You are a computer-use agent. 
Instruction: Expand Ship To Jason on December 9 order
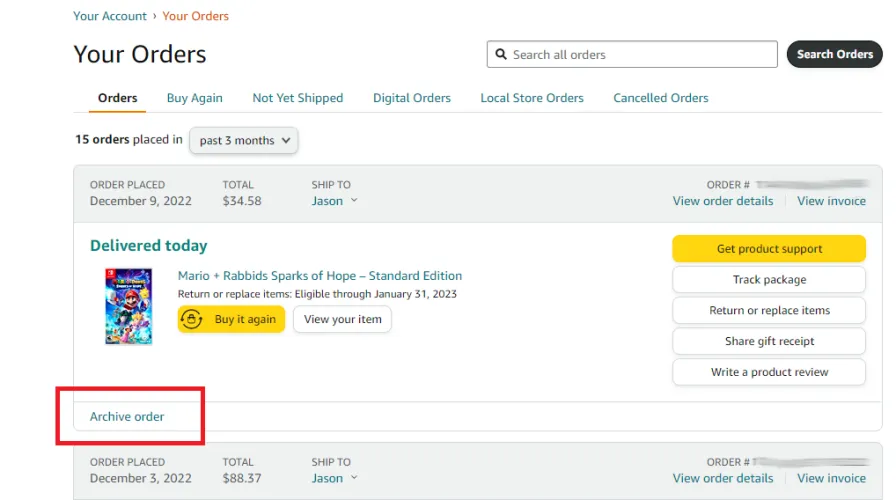[334, 201]
